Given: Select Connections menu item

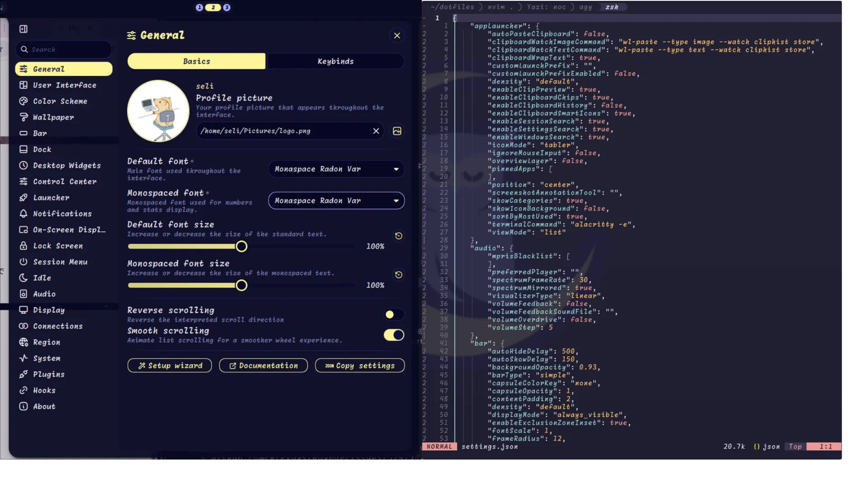Looking at the screenshot, I should (64, 326).
